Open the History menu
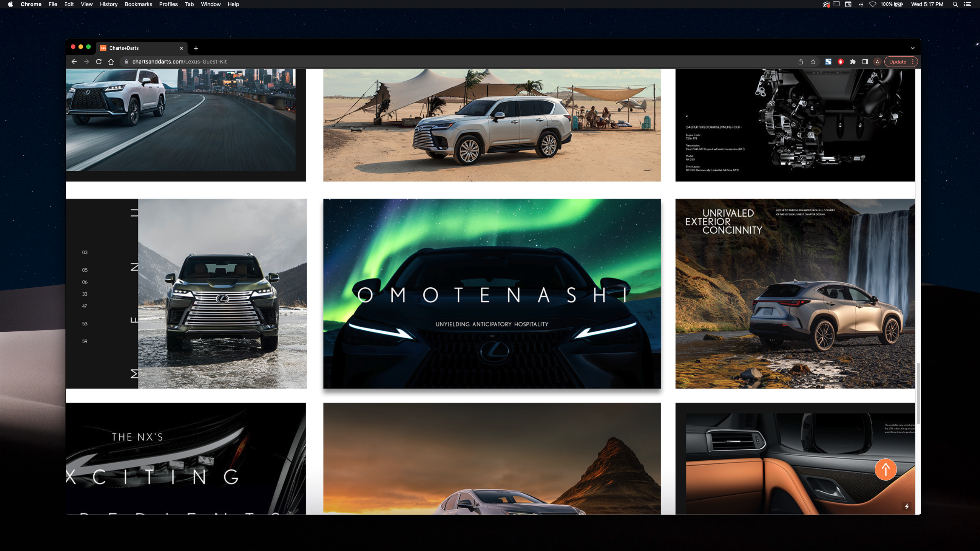980x551 pixels. pyautogui.click(x=108, y=4)
